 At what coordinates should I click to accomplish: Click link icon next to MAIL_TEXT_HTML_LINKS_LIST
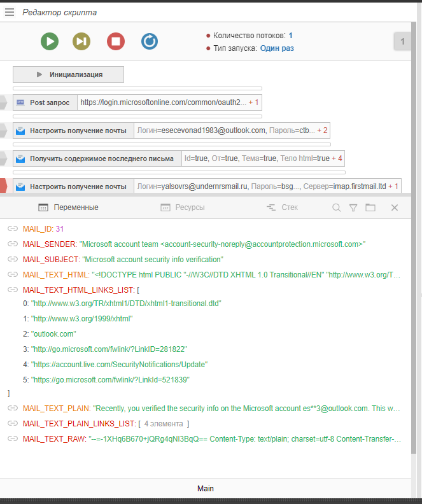coord(13,290)
